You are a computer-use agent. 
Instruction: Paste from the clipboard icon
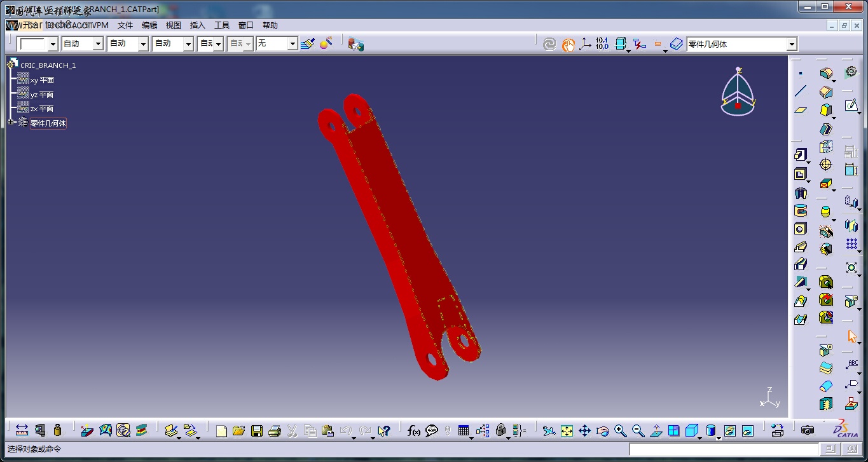(x=328, y=431)
